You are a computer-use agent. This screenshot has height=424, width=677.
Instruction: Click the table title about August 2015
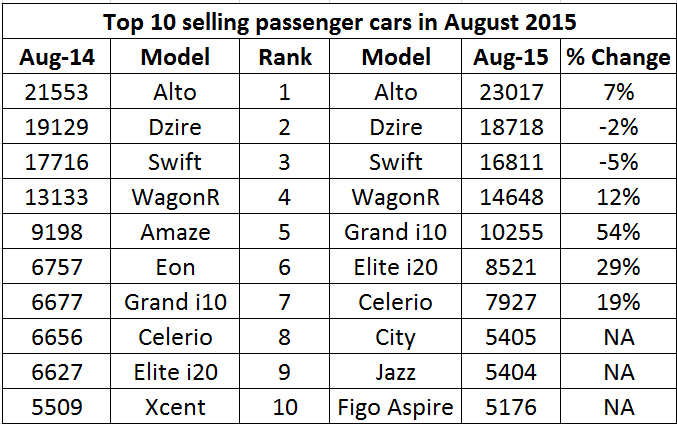338,20
